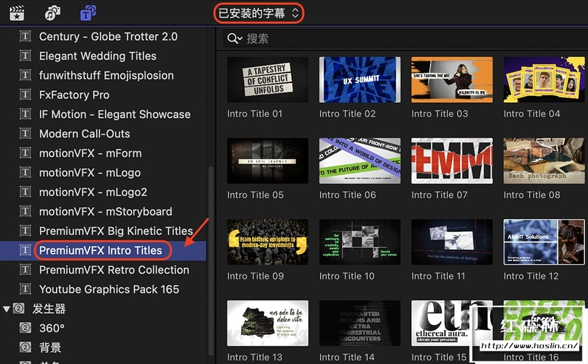Select the Titles and Generators sidebar icon
Screen dimensions: 588x364
(x=88, y=13)
